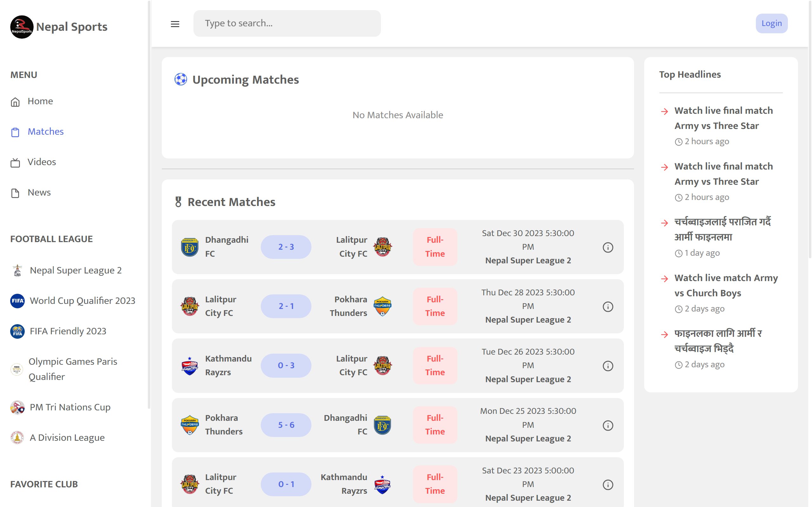Toggle the hamburger sidebar menu icon
Screen dimensions: 812x507
[x=175, y=24]
